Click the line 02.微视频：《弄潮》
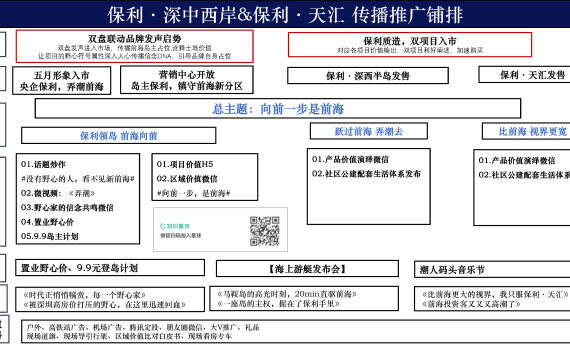570x360 pixels. click(x=58, y=193)
